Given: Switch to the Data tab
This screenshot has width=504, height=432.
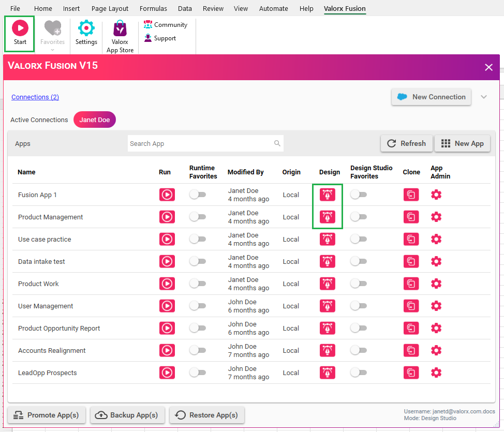Looking at the screenshot, I should 185,9.
